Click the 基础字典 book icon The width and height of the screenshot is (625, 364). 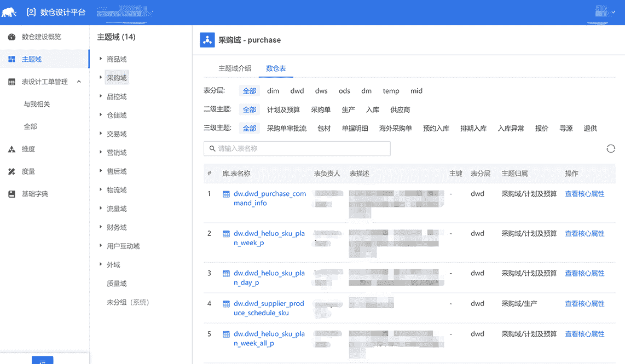pyautogui.click(x=11, y=194)
